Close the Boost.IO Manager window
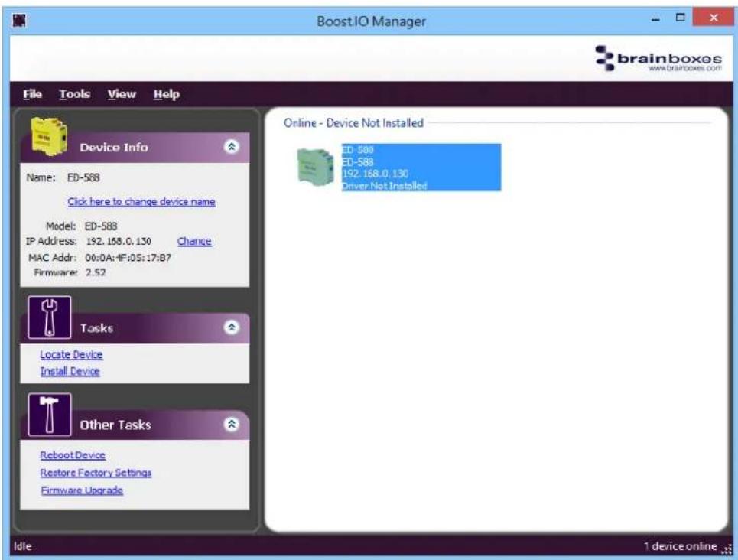 [x=714, y=18]
